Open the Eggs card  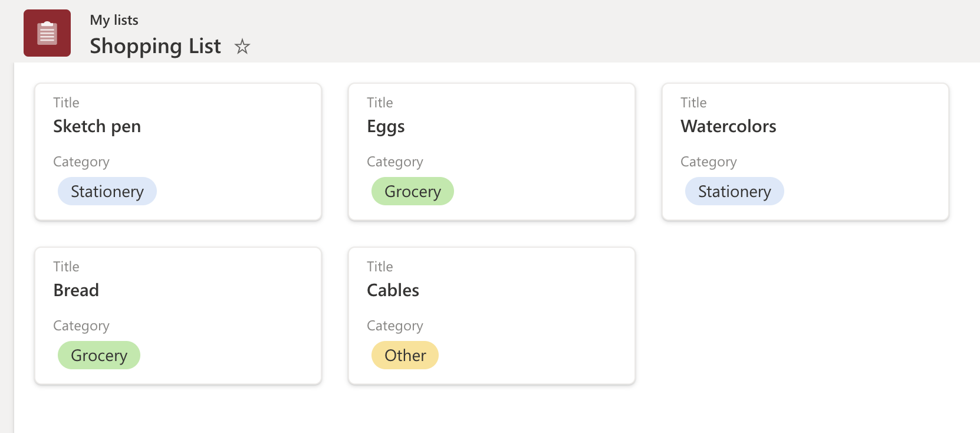[492, 152]
